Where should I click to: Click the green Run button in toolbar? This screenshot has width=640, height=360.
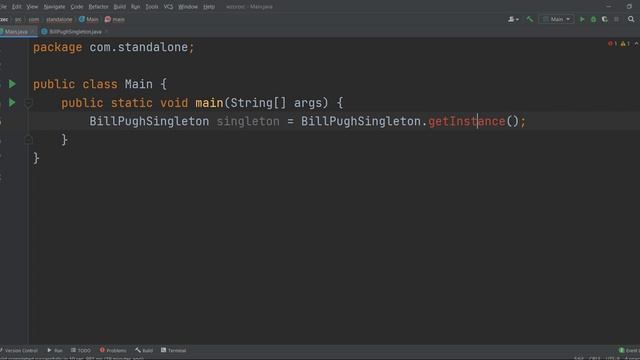582,19
